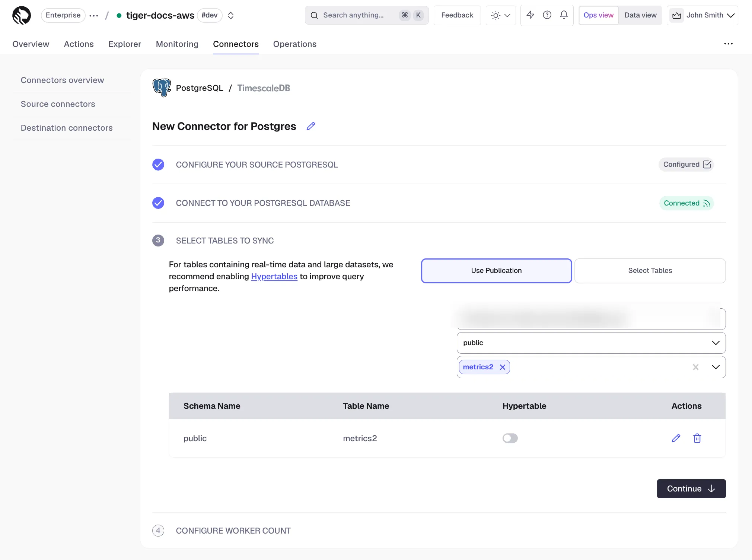The width and height of the screenshot is (752, 560).
Task: Edit the connector name with the pencil icon
Action: point(311,126)
